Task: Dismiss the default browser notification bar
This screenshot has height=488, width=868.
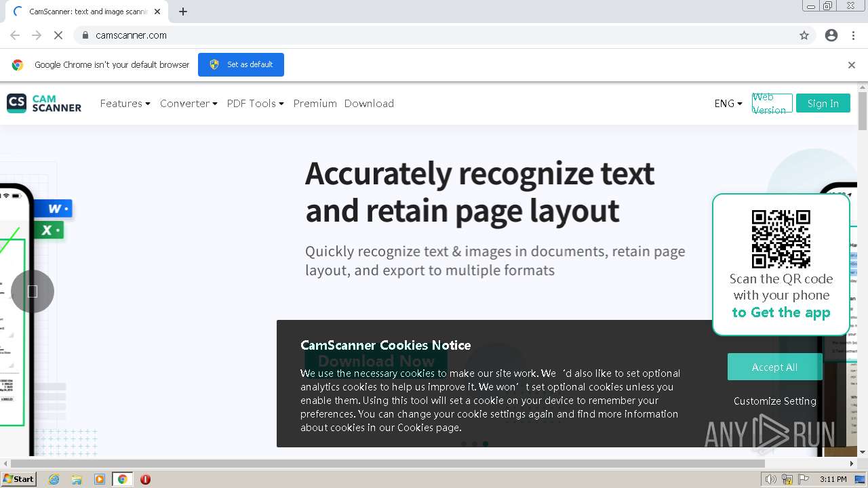Action: 851,65
